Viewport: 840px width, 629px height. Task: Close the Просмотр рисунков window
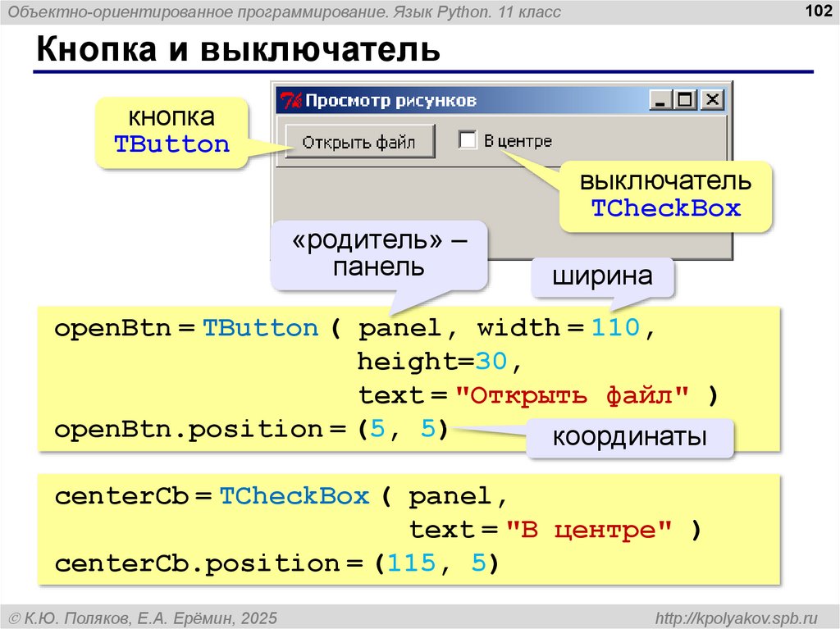click(712, 100)
